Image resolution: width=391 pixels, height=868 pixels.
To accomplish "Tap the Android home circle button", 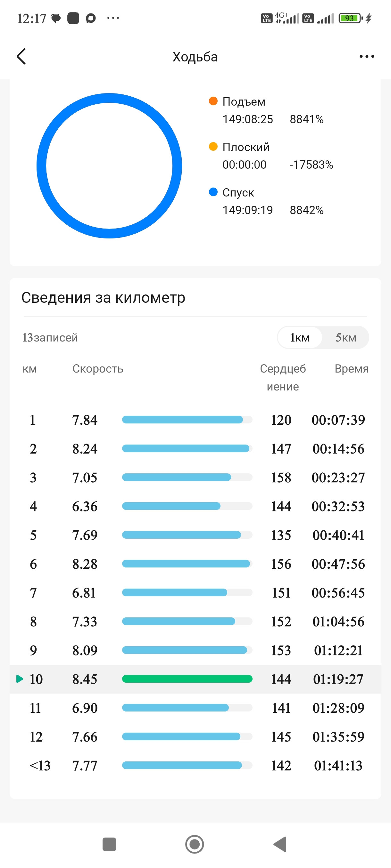I will pos(195,844).
